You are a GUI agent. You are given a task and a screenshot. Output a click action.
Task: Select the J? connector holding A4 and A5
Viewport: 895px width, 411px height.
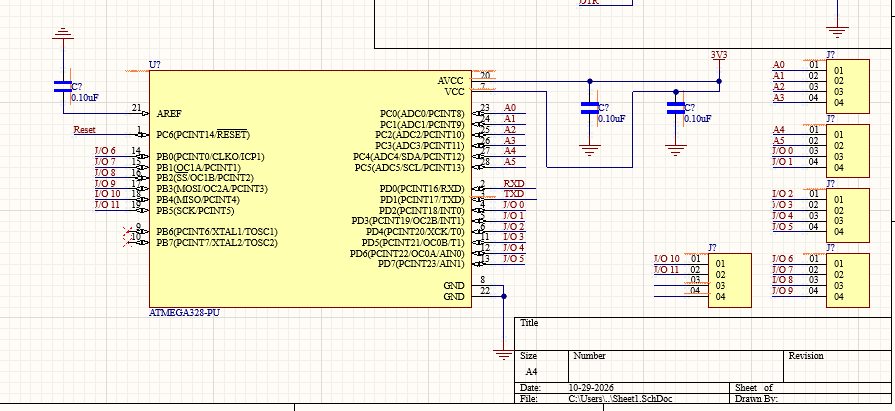(x=848, y=151)
